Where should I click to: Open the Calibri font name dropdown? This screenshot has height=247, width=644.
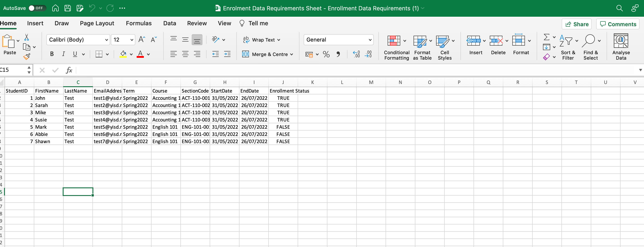coord(106,40)
